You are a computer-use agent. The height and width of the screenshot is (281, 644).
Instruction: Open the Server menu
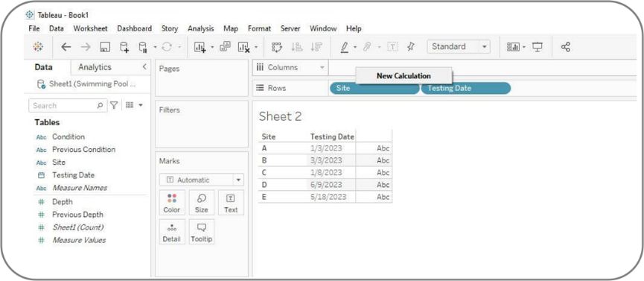point(290,28)
